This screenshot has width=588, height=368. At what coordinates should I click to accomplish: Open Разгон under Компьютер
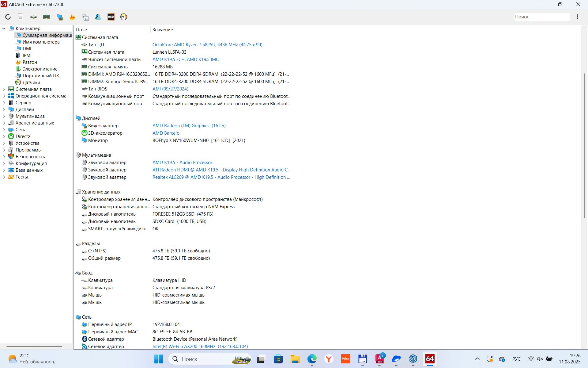click(x=29, y=62)
